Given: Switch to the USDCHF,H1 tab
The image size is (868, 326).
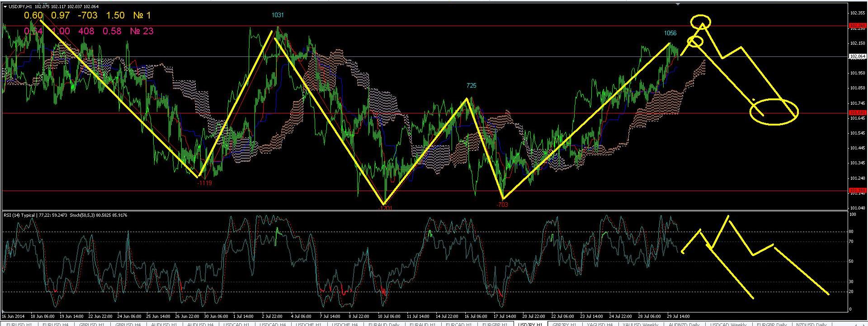Looking at the screenshot, I should coord(309,324).
